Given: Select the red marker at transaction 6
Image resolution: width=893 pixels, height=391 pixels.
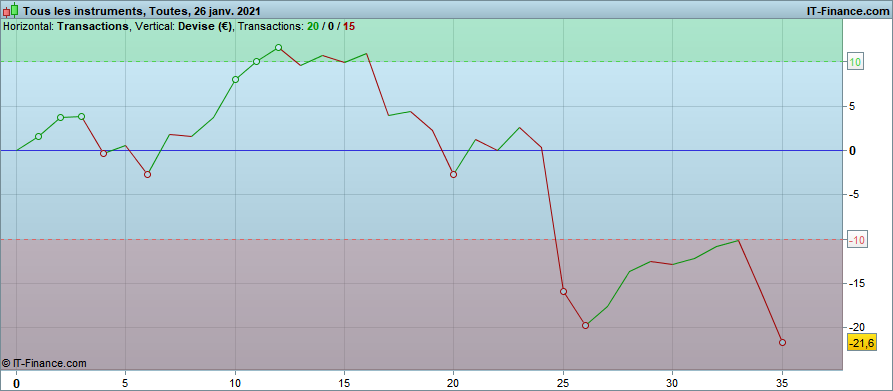Looking at the screenshot, I should pyautogui.click(x=148, y=175).
